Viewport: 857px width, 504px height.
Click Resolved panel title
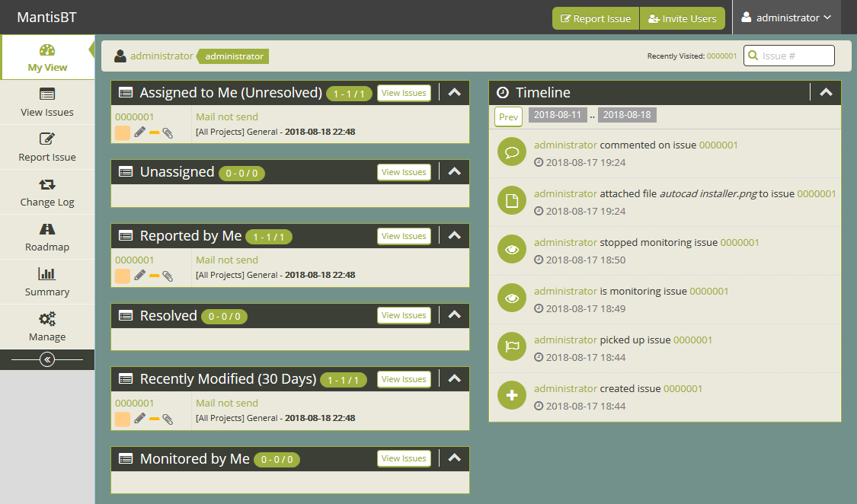tap(168, 316)
